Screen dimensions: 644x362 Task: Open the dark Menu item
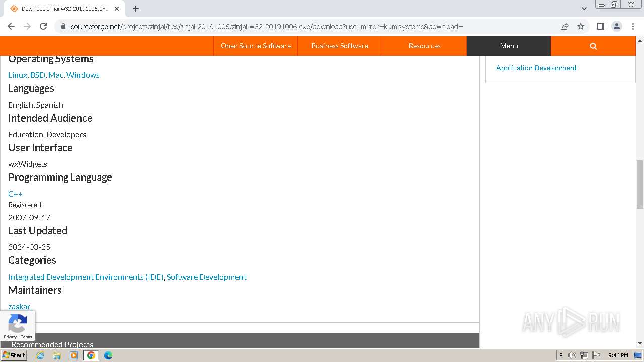point(509,46)
